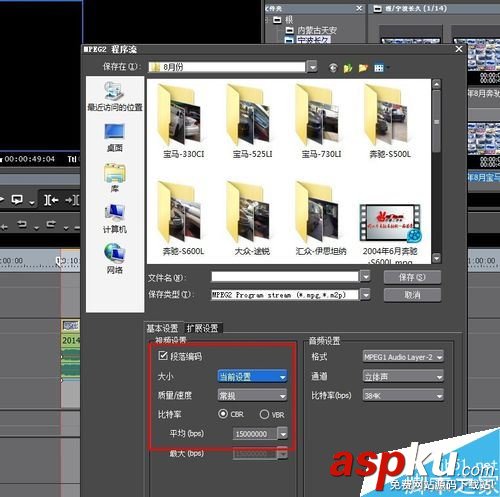Switch to the Extended Settings (扩展设置) tab
This screenshot has width=500, height=497.
(x=202, y=328)
